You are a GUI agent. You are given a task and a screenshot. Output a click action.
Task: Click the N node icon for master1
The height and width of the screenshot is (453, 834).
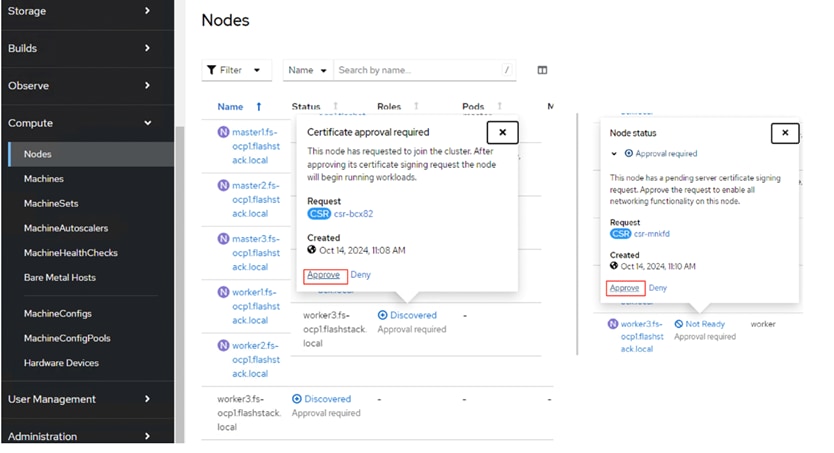coord(223,132)
